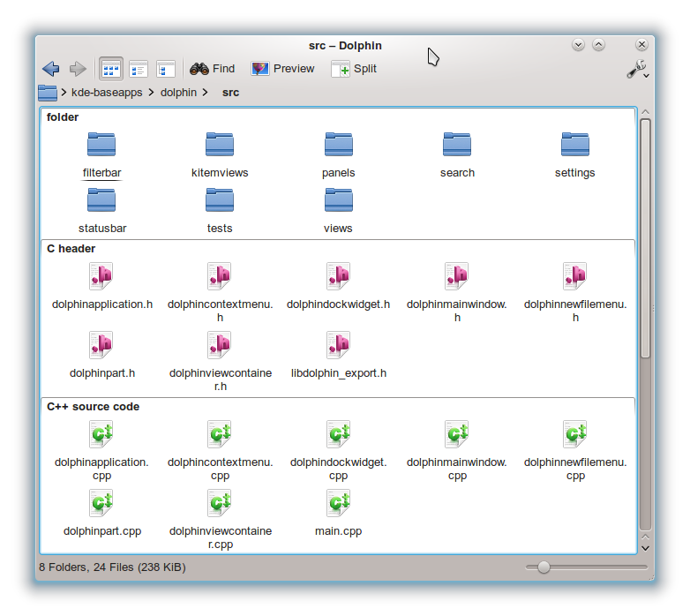Select the settings folder icon
Screen dimensions: 690x616
pos(575,145)
